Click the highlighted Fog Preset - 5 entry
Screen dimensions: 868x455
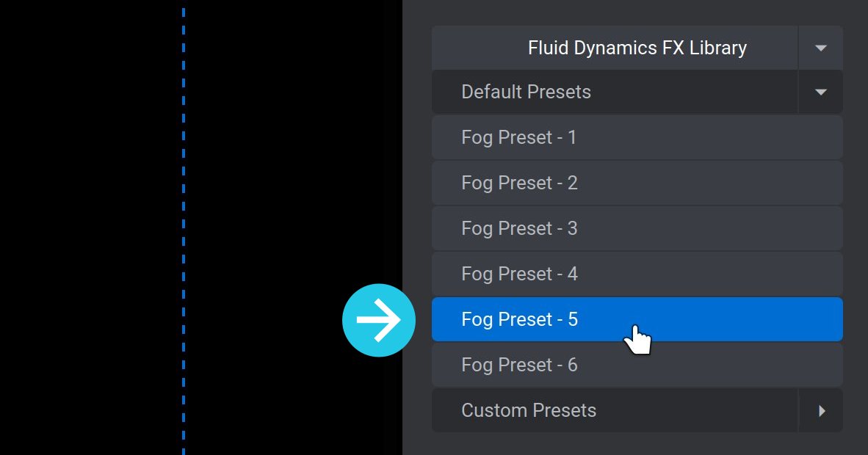point(637,319)
